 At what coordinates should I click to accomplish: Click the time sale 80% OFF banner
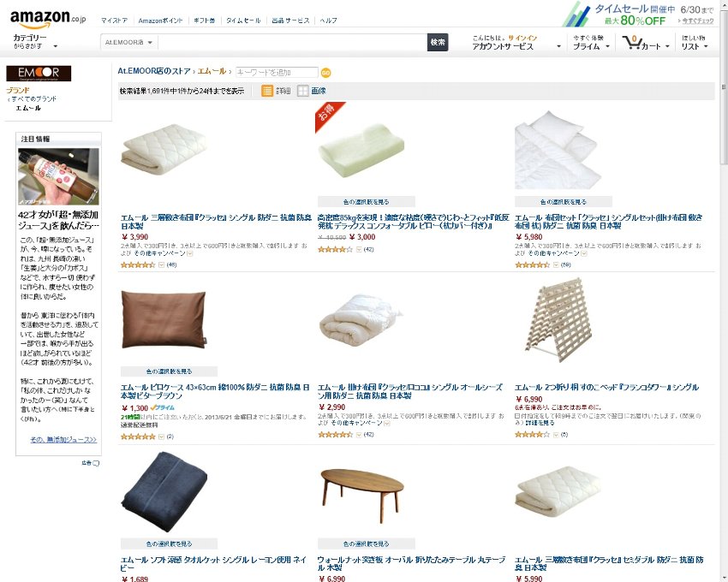tap(638, 14)
